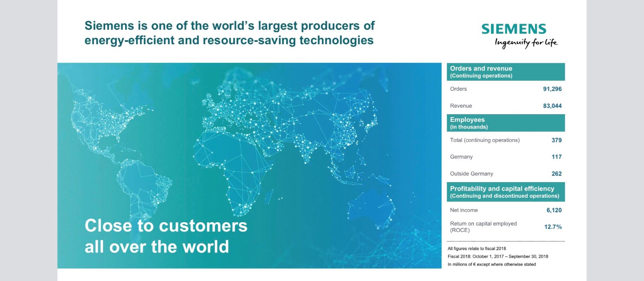Select the Orders value 91,296
The width and height of the screenshot is (644, 281).
click(x=552, y=89)
